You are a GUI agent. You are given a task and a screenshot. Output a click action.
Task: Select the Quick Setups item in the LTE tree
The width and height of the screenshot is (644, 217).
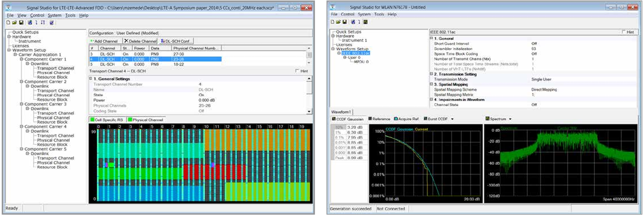[x=25, y=32]
